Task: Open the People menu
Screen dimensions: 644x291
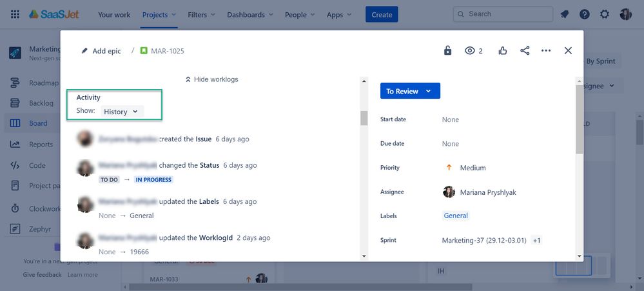Action: (x=300, y=15)
